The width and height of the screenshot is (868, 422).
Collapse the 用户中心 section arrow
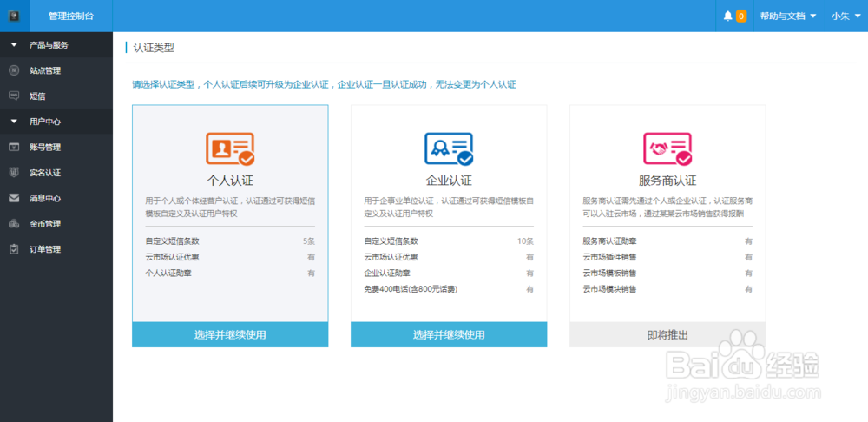point(15,122)
